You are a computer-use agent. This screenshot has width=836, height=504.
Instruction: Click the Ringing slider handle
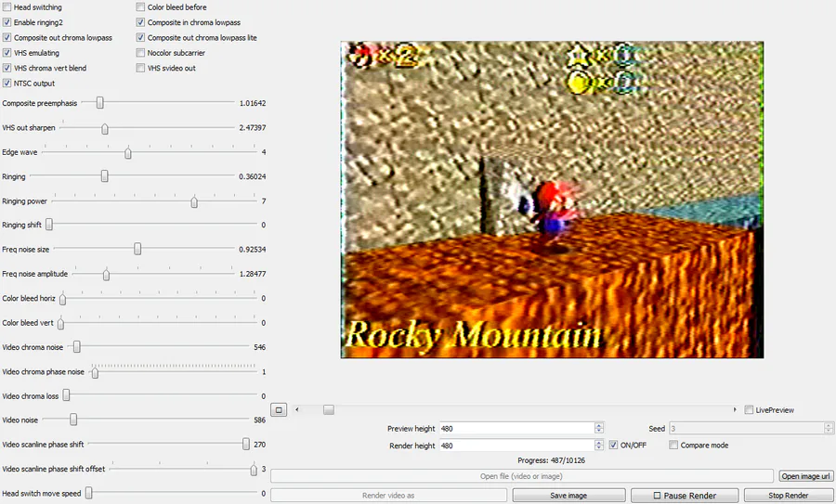[x=104, y=176]
